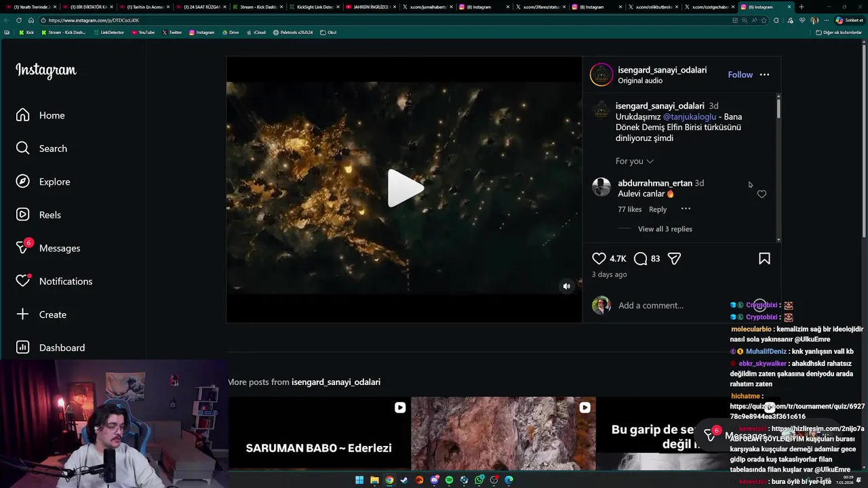868x488 pixels.
Task: Open Notifications in the sidebar
Action: 54,281
